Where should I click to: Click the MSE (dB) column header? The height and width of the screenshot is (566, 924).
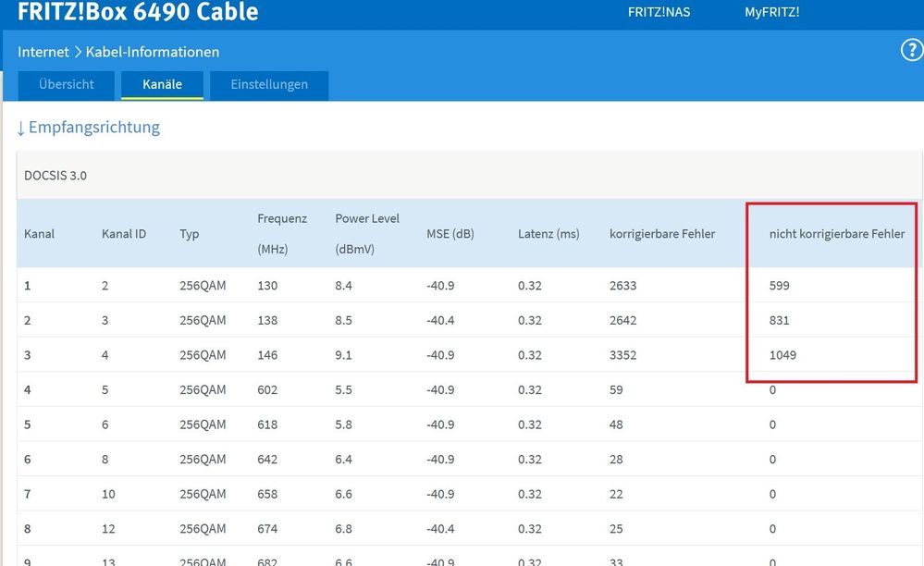(x=450, y=234)
